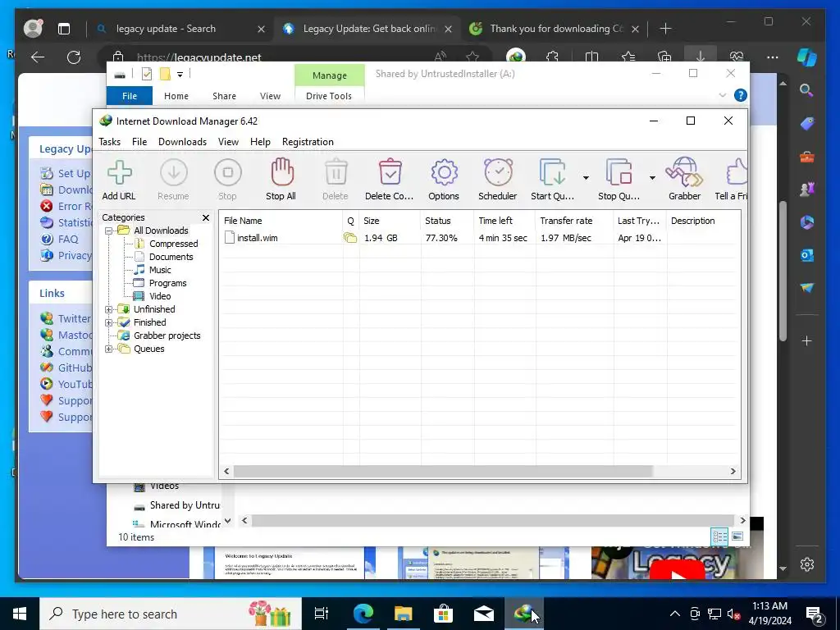Click FAQ link on Legacy Update page
This screenshot has width=840, height=630.
click(68, 239)
